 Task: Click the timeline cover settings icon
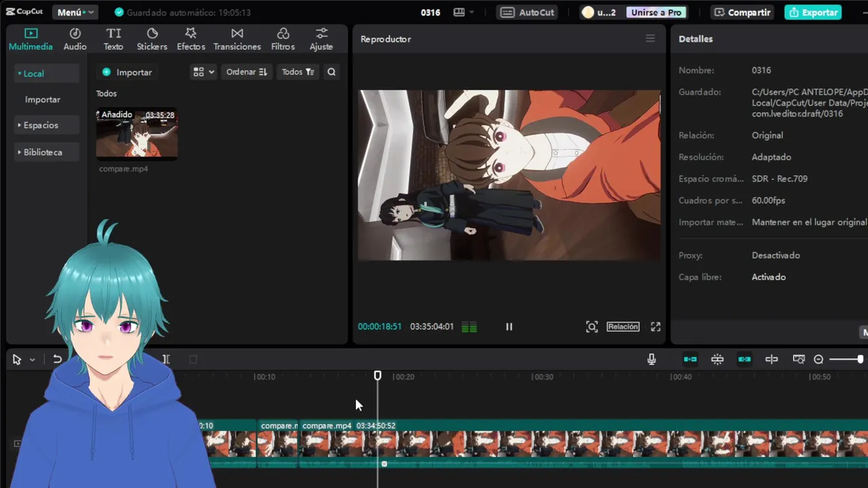pos(799,359)
